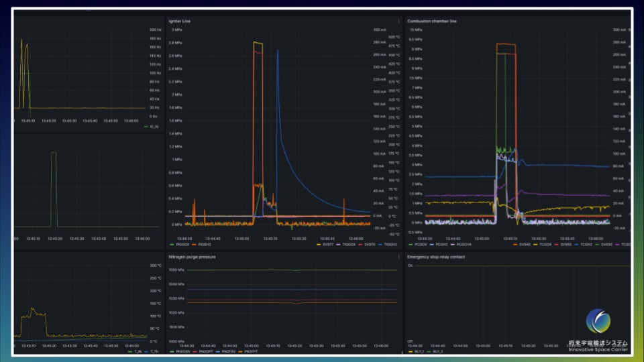Click the orange PN2FPT color swatch
The width and height of the screenshot is (644, 362).
click(240, 352)
